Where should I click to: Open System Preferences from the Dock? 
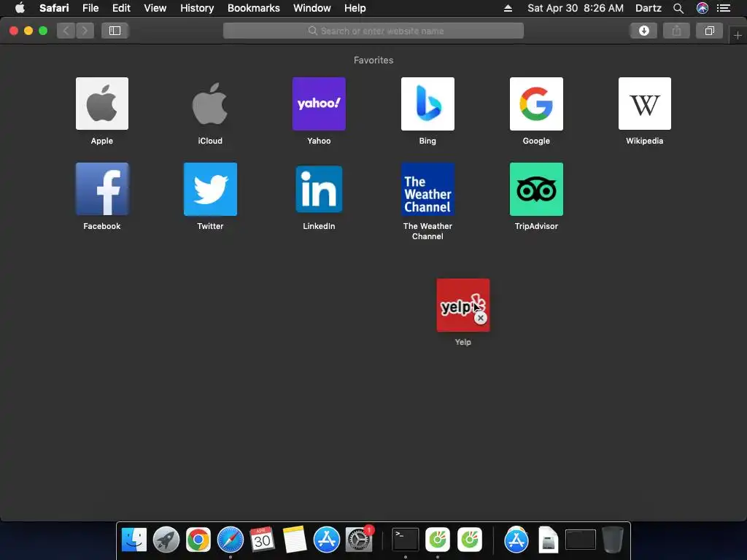(x=358, y=540)
